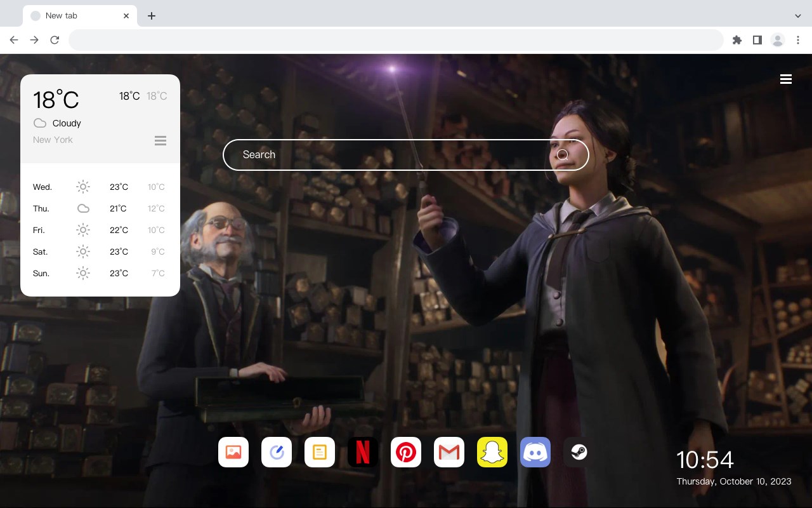Go forward to next page
Image resolution: width=812 pixels, height=508 pixels.
click(34, 40)
